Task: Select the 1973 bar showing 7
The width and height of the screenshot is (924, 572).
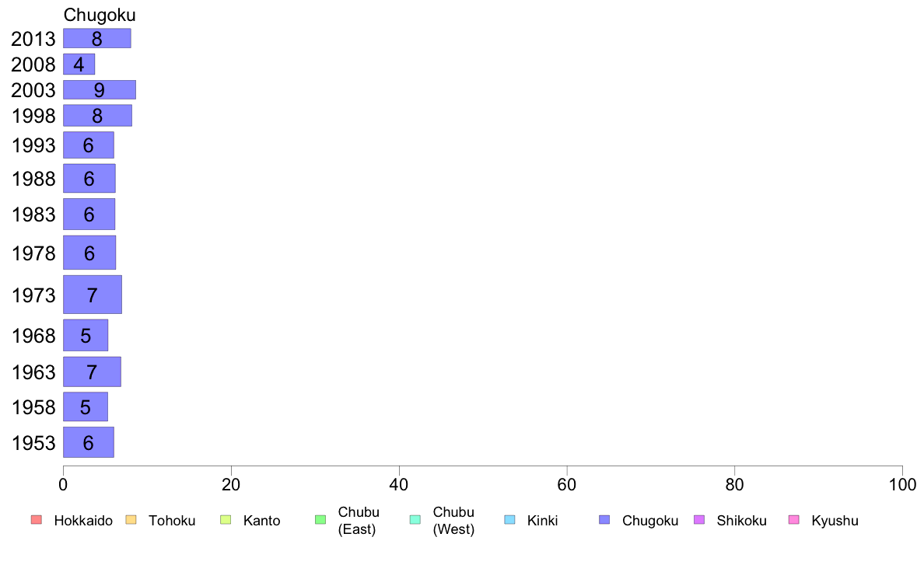Action: [x=93, y=295]
